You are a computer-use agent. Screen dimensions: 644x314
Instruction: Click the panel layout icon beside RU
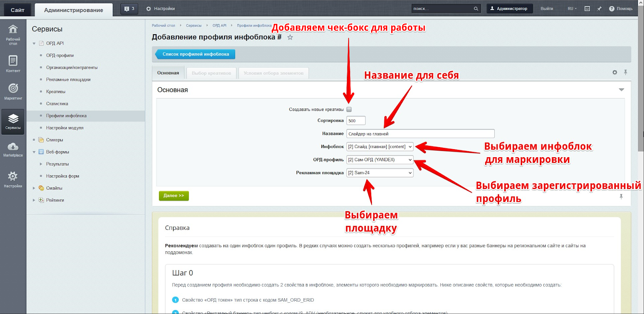[587, 8]
